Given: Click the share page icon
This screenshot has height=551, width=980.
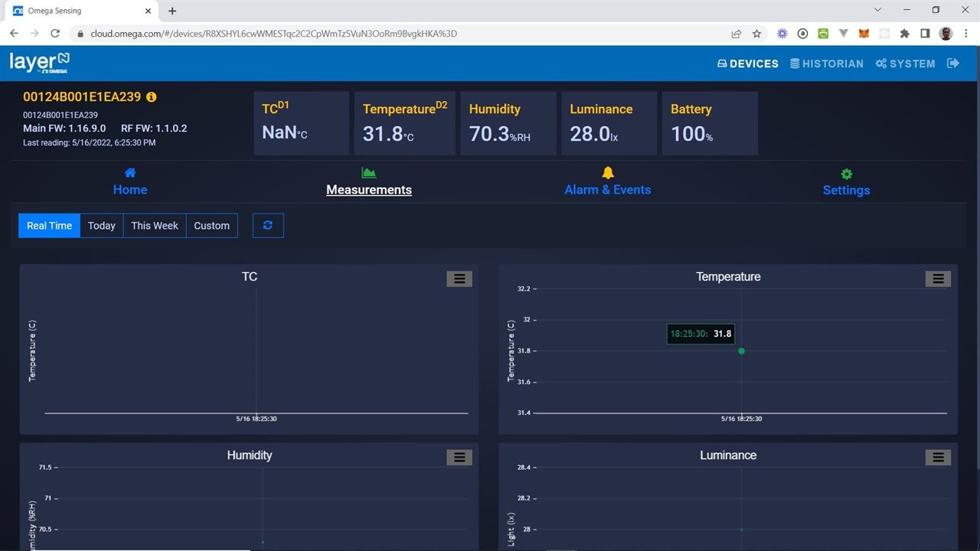Looking at the screenshot, I should point(736,34).
